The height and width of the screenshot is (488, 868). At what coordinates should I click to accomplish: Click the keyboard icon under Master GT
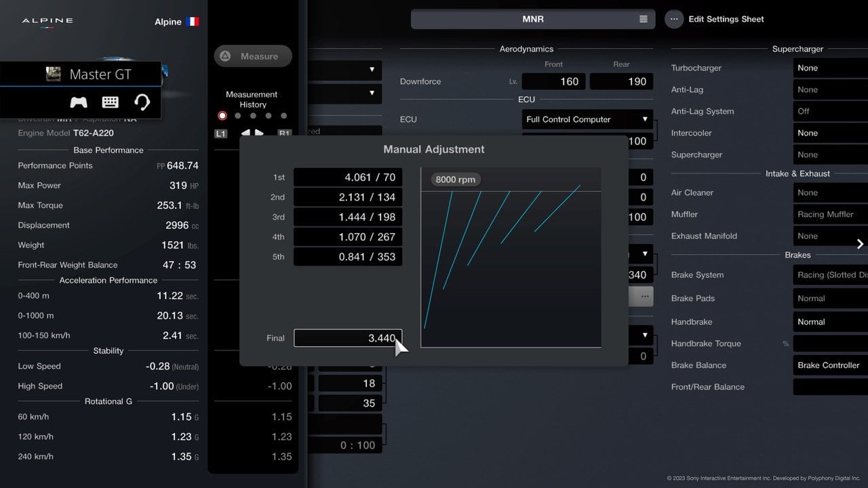111,102
